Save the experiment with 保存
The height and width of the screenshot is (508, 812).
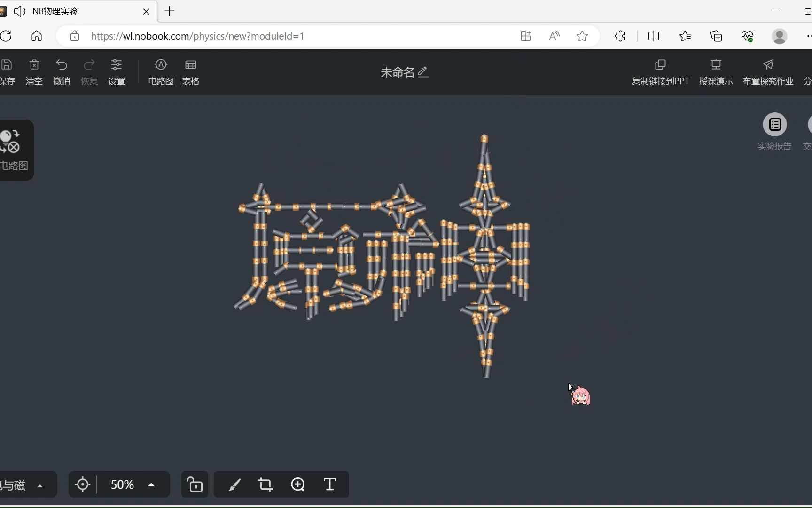click(8, 71)
